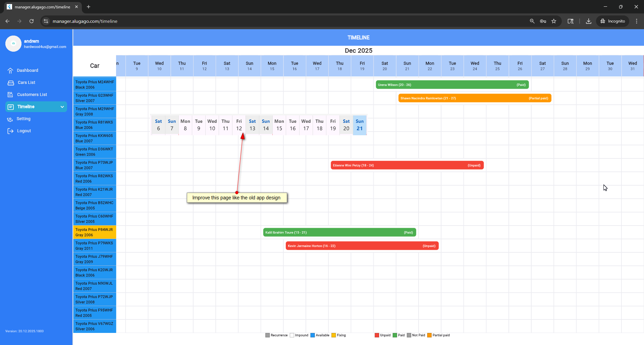Click the Setting gear icon in sidebar
This screenshot has height=345, width=644.
[10, 119]
